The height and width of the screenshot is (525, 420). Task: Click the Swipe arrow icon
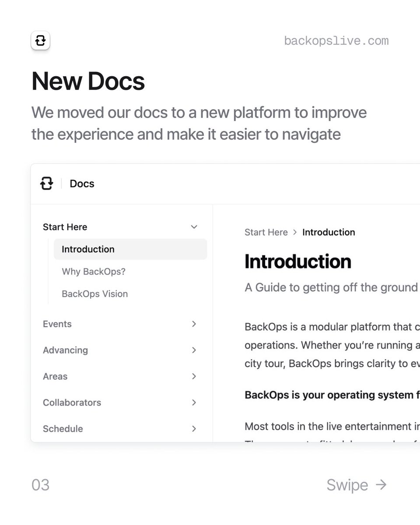(x=381, y=485)
